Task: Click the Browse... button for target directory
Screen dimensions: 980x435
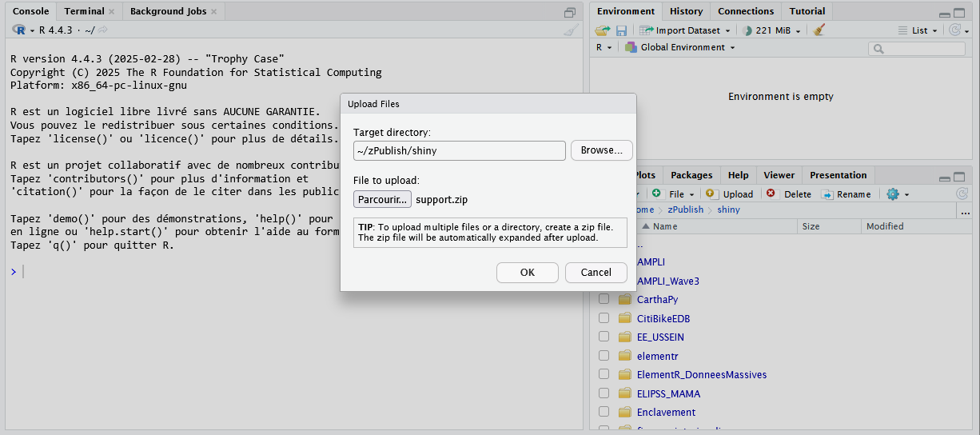Action: click(x=601, y=150)
